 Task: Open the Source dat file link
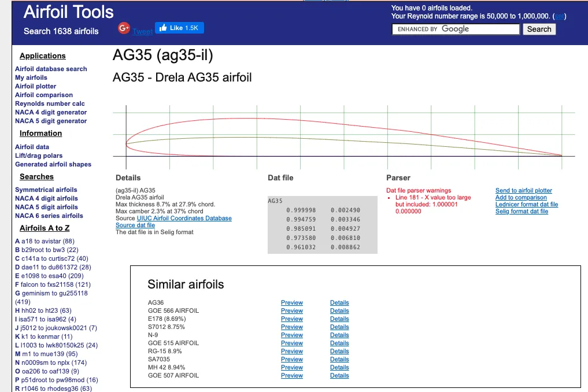135,225
